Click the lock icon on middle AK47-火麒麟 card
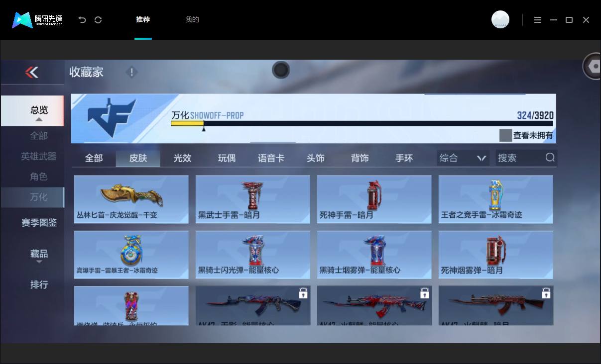601x364 pixels. point(424,293)
